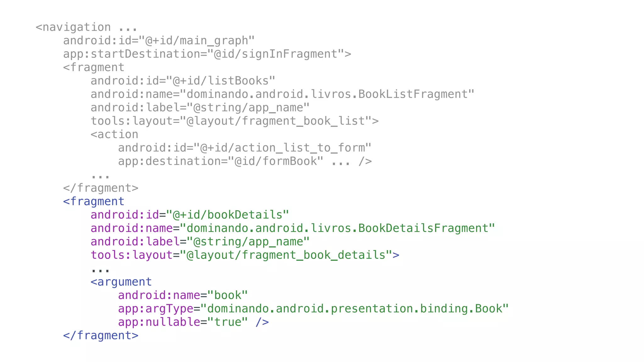The width and height of the screenshot is (644, 362).
Task: Click the BookDetailsFragment android:name line
Action: [293, 228]
